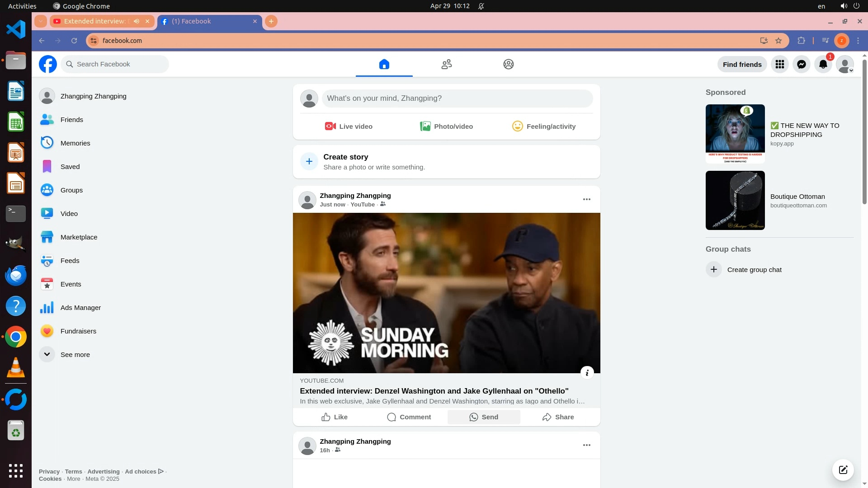Mute the YouTube tab audio

coord(137,21)
